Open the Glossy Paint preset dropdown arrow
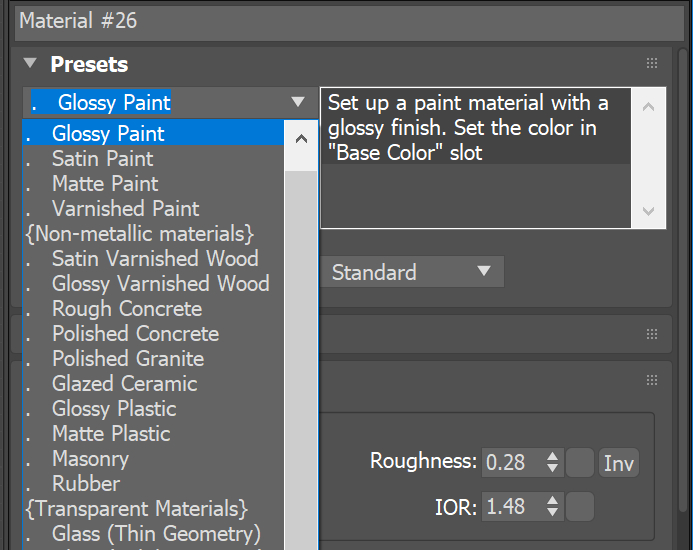The image size is (693, 550). 298,102
